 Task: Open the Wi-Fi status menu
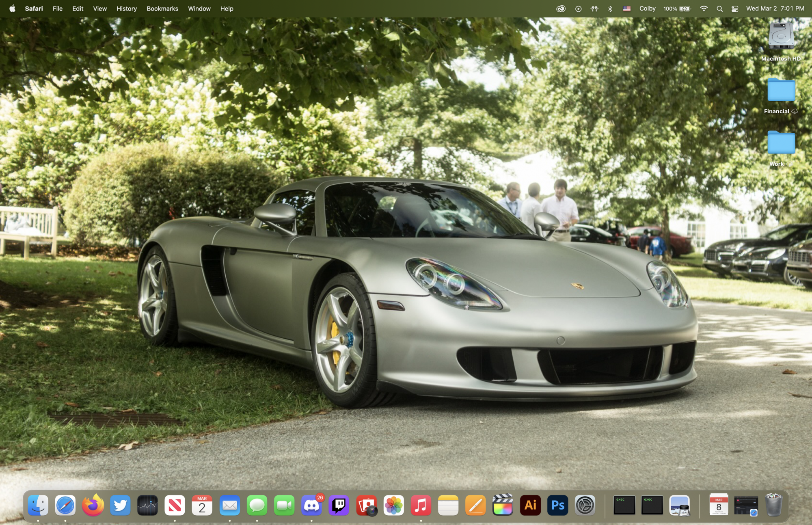704,9
